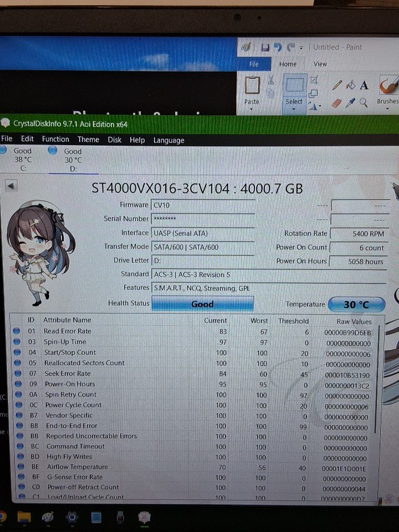Open the File tab in Paint
Viewport: 399px width, 532px height.
[254, 64]
